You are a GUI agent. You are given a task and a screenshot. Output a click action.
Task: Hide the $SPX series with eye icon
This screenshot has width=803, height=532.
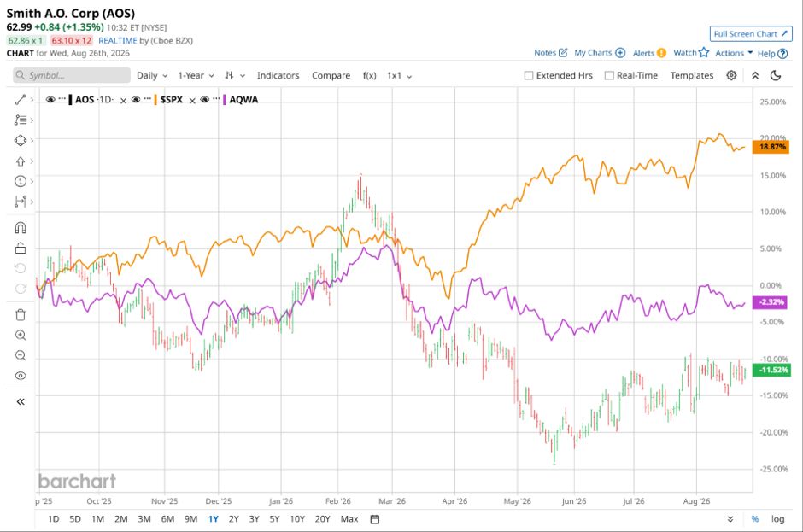pyautogui.click(x=135, y=99)
